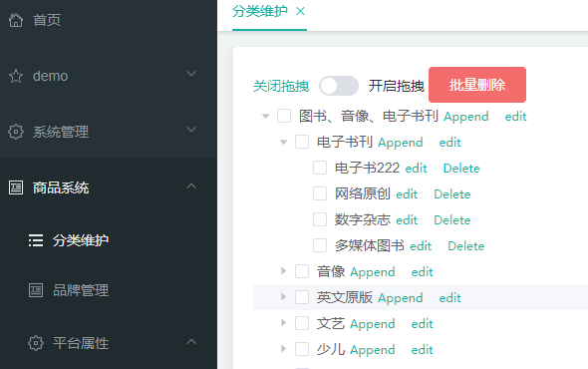Edit the 音像 category
The image size is (588, 369).
[423, 272]
